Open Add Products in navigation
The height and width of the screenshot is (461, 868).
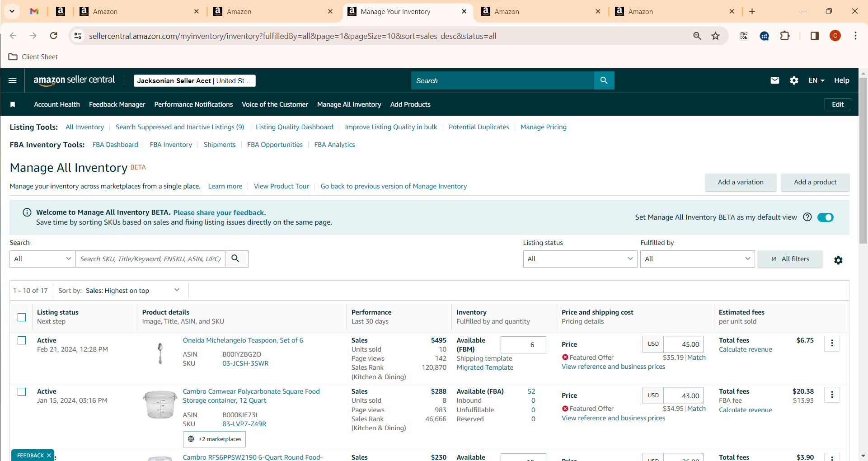410,104
